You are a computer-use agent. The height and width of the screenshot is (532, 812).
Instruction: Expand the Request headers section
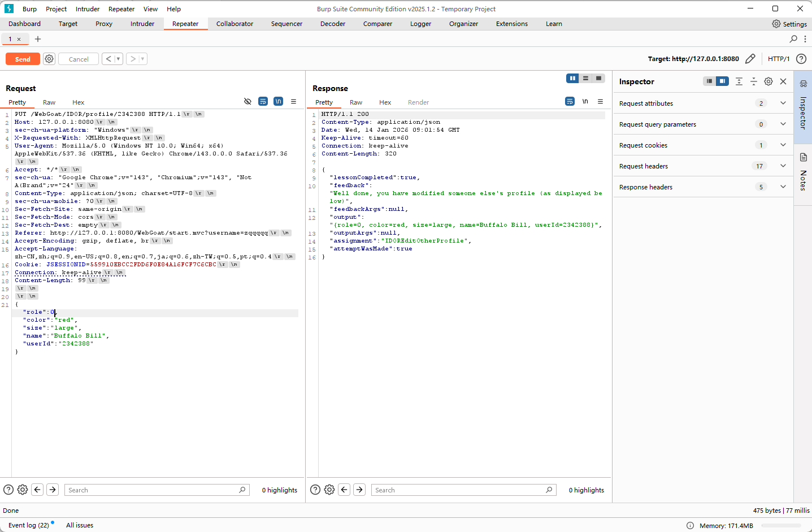783,166
